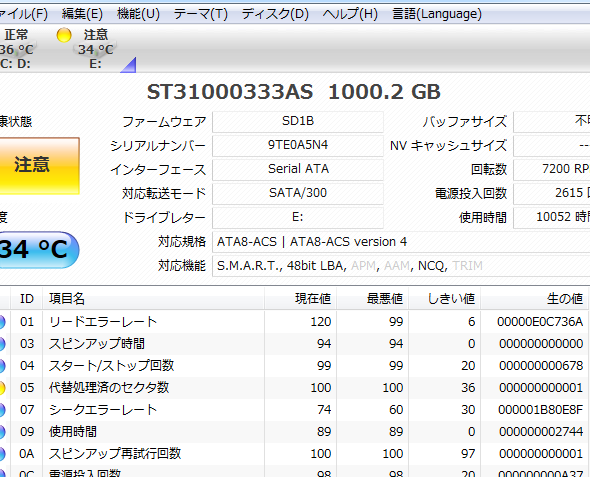Screen dimensions: 590x477
Task: Open the ヘルプ(H) menu
Action: click(x=350, y=14)
